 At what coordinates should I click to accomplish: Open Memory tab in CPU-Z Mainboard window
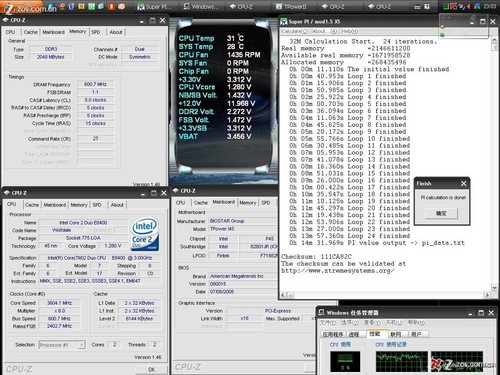tap(248, 203)
